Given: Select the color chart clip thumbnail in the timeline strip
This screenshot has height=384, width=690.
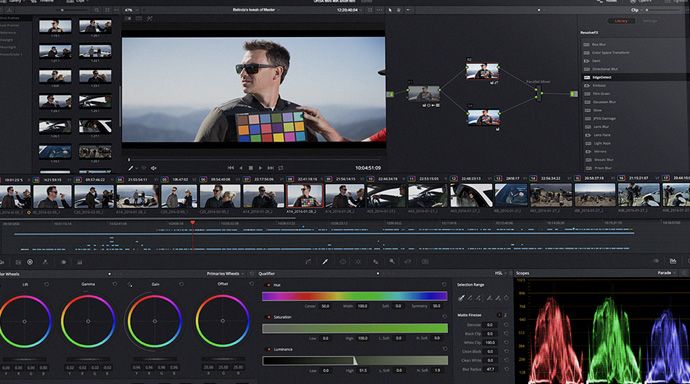Looking at the screenshot, I should [x=305, y=196].
